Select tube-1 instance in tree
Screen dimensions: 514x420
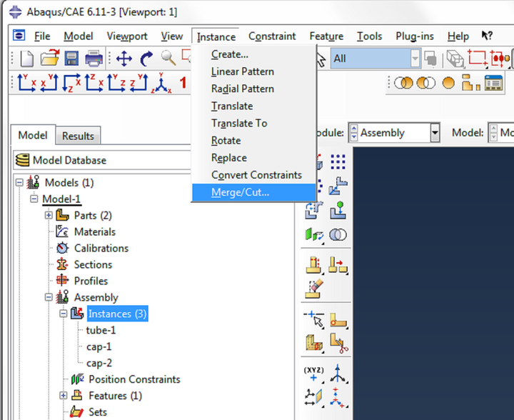(101, 330)
